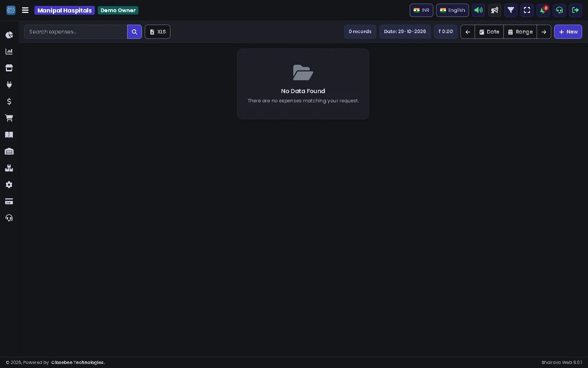Open announcements megaphone icon
The image size is (588, 368).
[495, 10]
